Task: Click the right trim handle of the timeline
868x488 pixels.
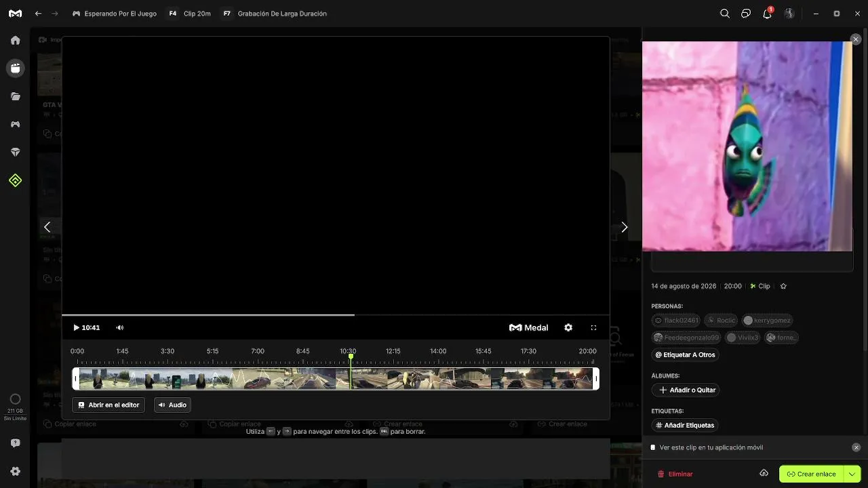Action: pyautogui.click(x=596, y=378)
